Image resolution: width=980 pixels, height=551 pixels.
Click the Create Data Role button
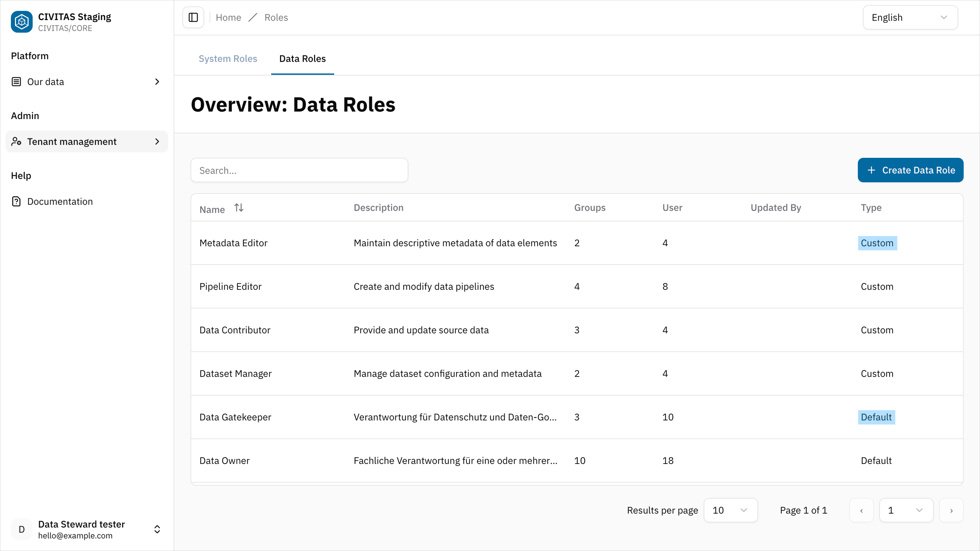910,170
